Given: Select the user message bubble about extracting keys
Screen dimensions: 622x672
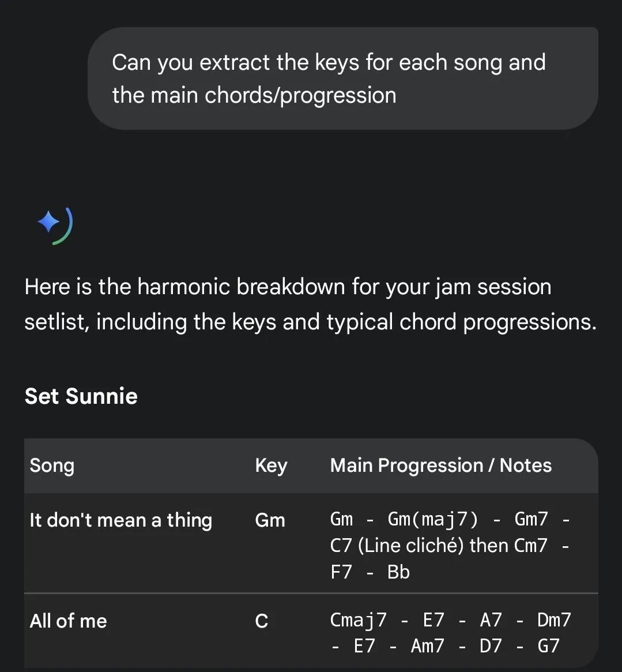Looking at the screenshot, I should pyautogui.click(x=342, y=78).
